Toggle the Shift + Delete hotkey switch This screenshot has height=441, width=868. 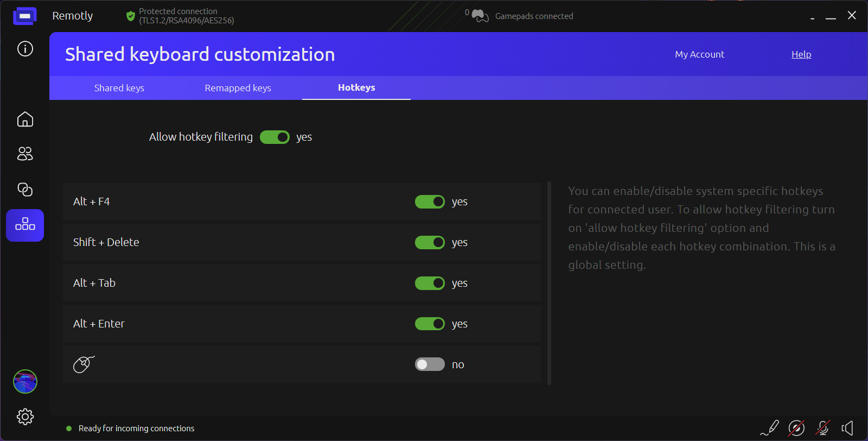(x=430, y=243)
